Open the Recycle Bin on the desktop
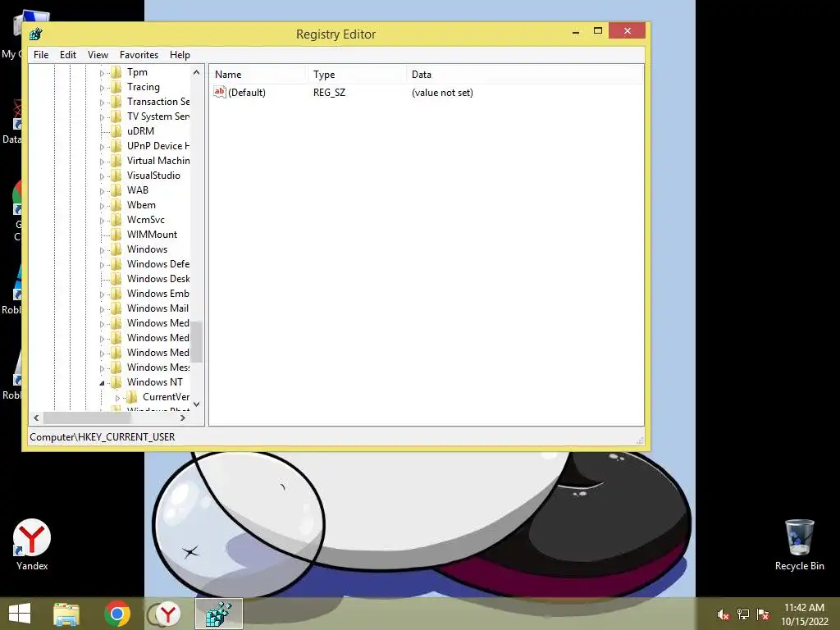 (799, 545)
